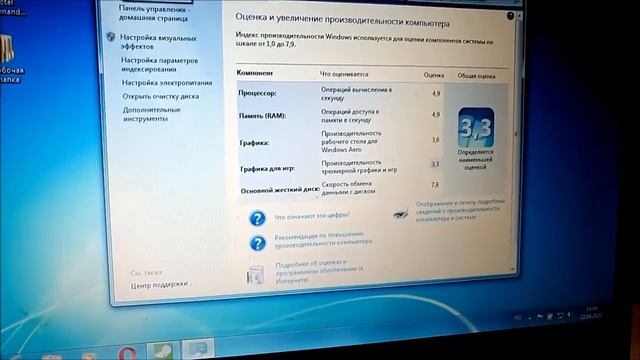Select the 'Графика:' row label
This screenshot has width=640, height=360.
(x=254, y=143)
